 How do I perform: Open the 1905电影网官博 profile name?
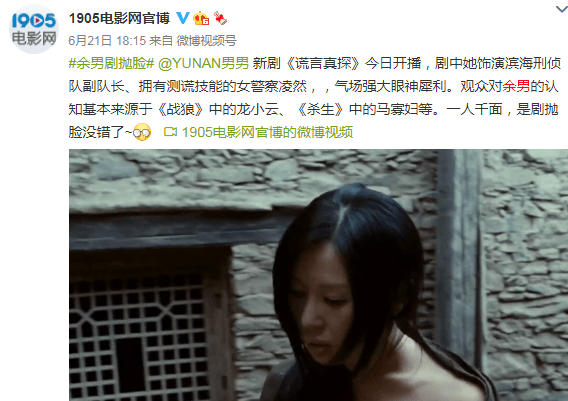(119, 18)
